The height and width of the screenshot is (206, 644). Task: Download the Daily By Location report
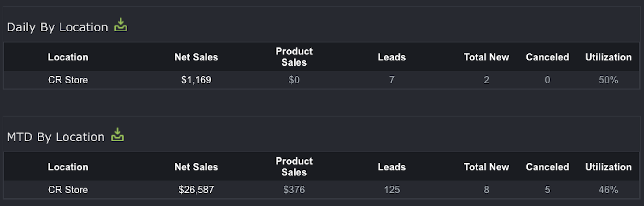click(x=120, y=25)
